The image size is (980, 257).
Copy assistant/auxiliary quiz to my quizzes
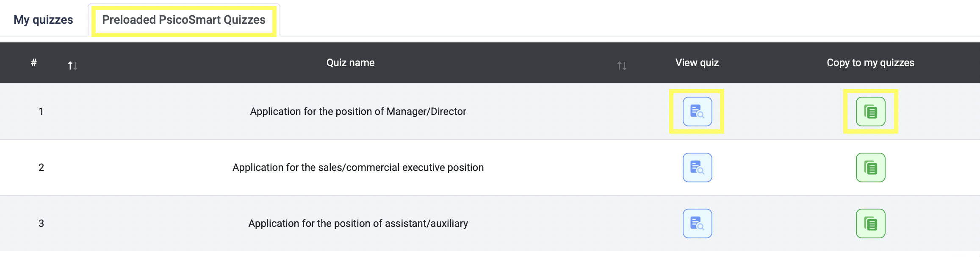coord(870,223)
